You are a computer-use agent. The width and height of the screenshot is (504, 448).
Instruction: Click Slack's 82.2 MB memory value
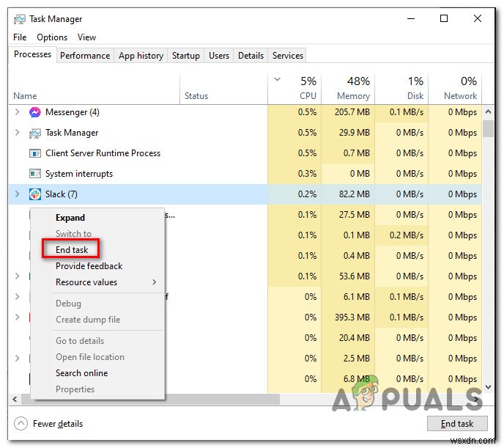(355, 194)
